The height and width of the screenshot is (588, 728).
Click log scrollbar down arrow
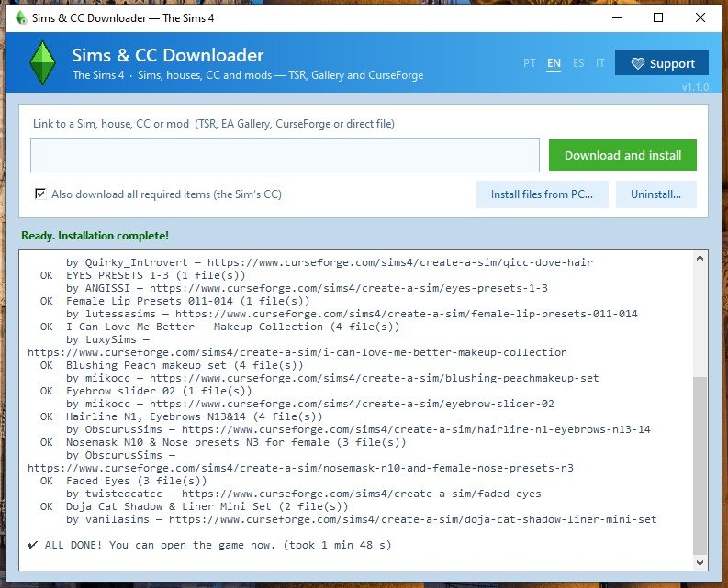pos(700,562)
